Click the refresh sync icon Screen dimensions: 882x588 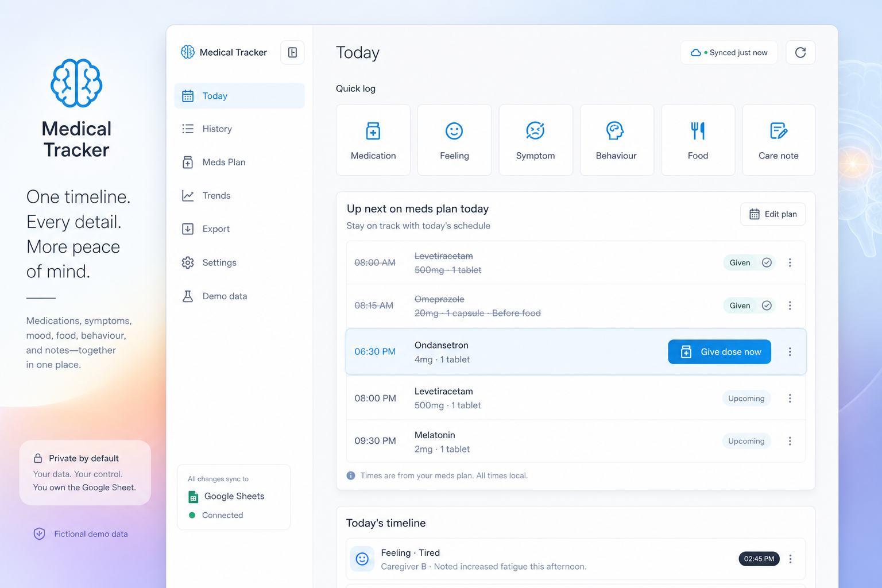pos(800,53)
